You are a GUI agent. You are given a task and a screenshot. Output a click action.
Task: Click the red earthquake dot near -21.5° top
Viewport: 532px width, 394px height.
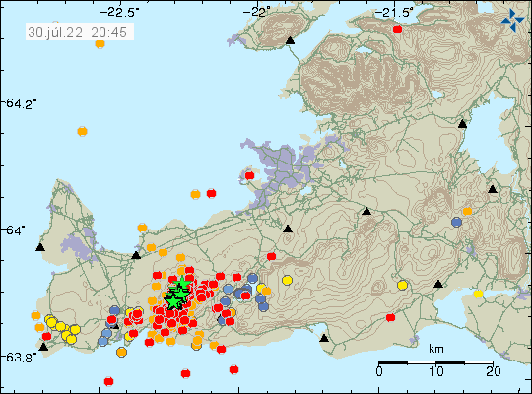click(397, 29)
